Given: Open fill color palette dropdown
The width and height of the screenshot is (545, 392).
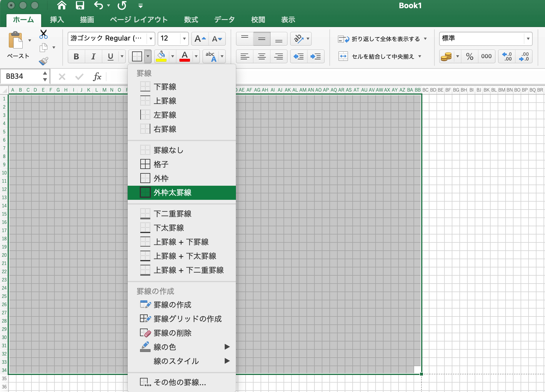Looking at the screenshot, I should pyautogui.click(x=172, y=56).
